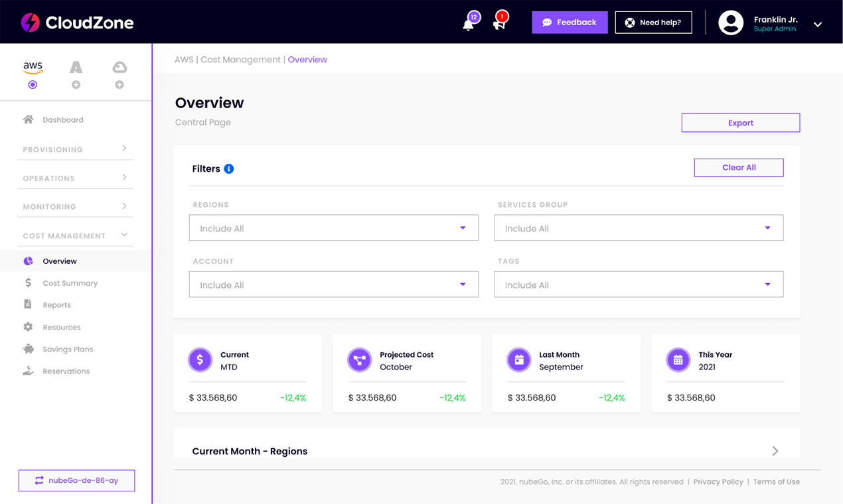
Task: Click the Filters info icon
Action: click(x=229, y=168)
